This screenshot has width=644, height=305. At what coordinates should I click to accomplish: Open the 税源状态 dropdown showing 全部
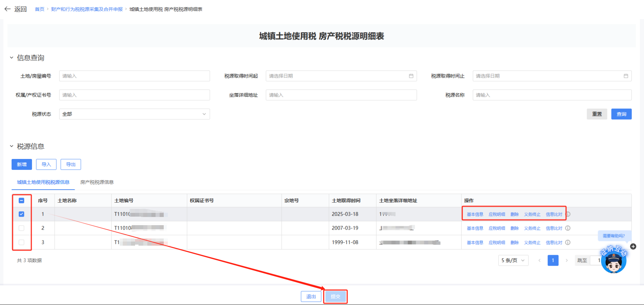tap(134, 114)
